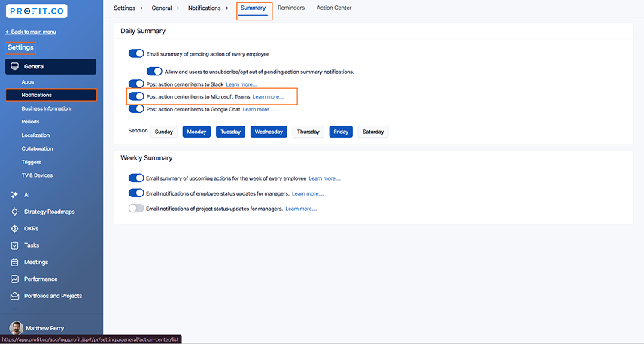Switch to the Summary tab
This screenshot has height=344, width=644.
[253, 8]
